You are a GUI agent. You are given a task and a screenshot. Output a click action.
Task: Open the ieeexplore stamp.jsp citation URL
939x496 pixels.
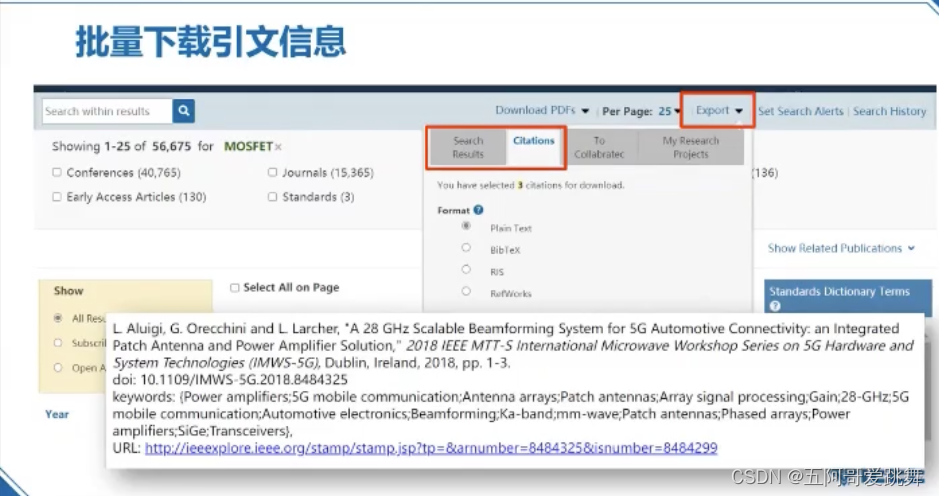[431, 448]
